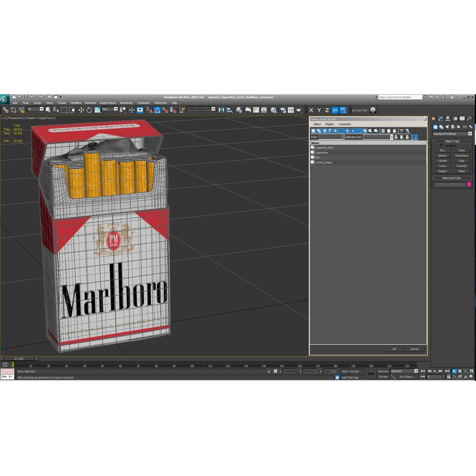476x476 pixels.
Task: Click the pink object color swatch
Action: click(x=469, y=184)
